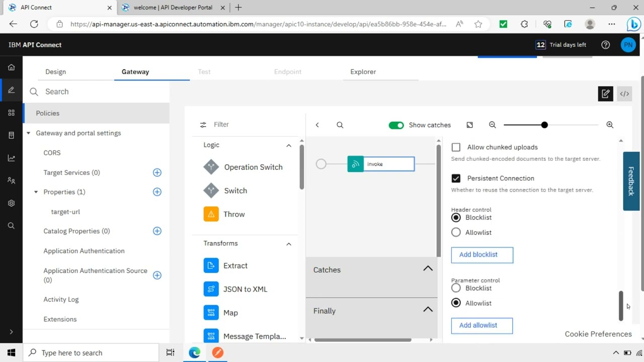Add a Catalog Property plus icon
The width and height of the screenshot is (644, 362).
pyautogui.click(x=157, y=231)
